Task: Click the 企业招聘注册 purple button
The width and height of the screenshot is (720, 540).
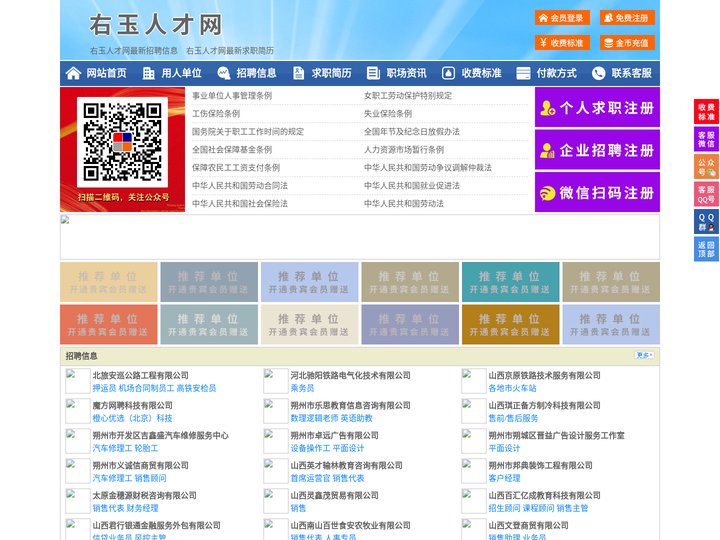Action: pyautogui.click(x=597, y=150)
